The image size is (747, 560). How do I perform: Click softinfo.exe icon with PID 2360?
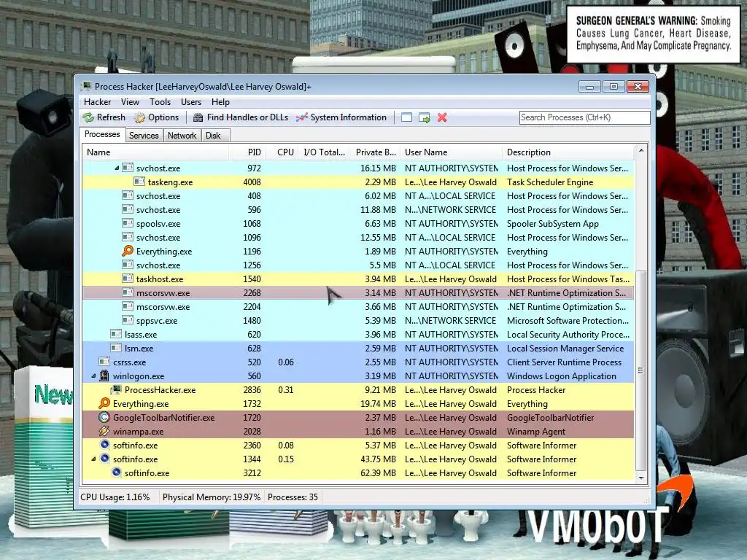(104, 445)
